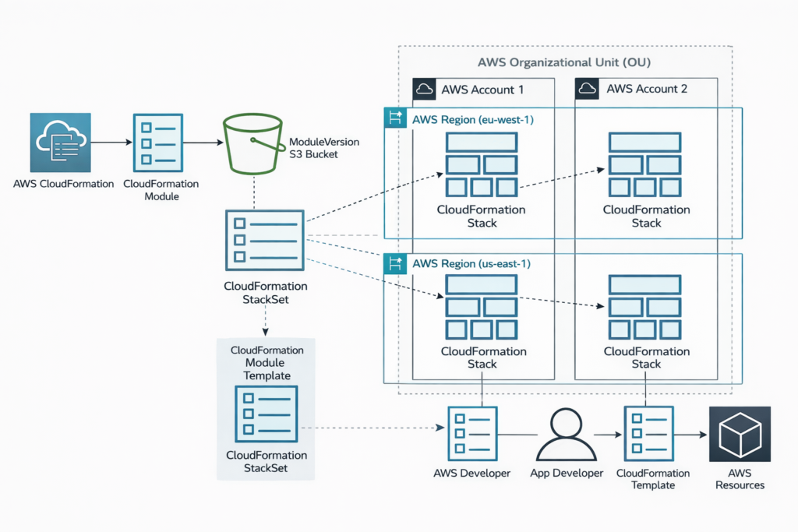Click the AWS CloudFormation service icon
798x532 pixels.
60,143
